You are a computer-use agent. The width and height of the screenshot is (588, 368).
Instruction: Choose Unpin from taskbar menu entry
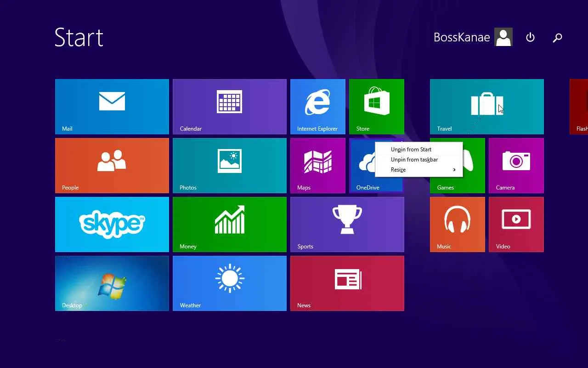point(419,160)
